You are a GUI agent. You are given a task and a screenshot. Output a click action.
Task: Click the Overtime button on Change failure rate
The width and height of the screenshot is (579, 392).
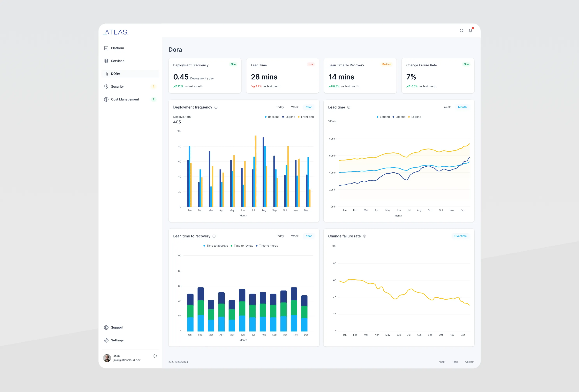pyautogui.click(x=460, y=236)
